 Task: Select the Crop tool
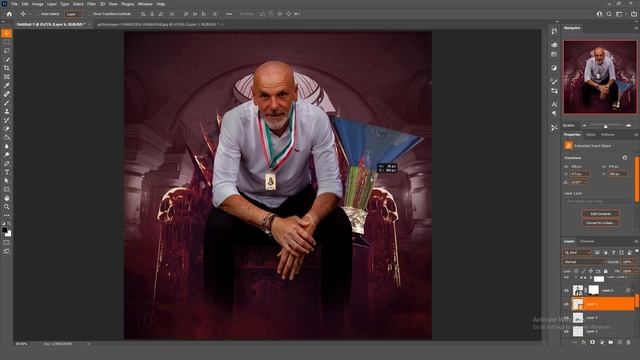(7, 68)
